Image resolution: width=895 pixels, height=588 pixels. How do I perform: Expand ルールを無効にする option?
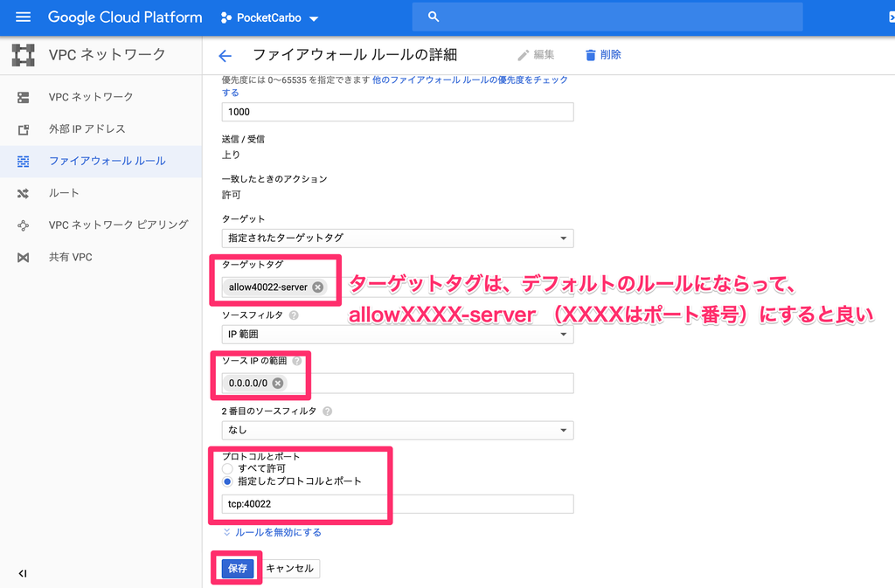276,531
